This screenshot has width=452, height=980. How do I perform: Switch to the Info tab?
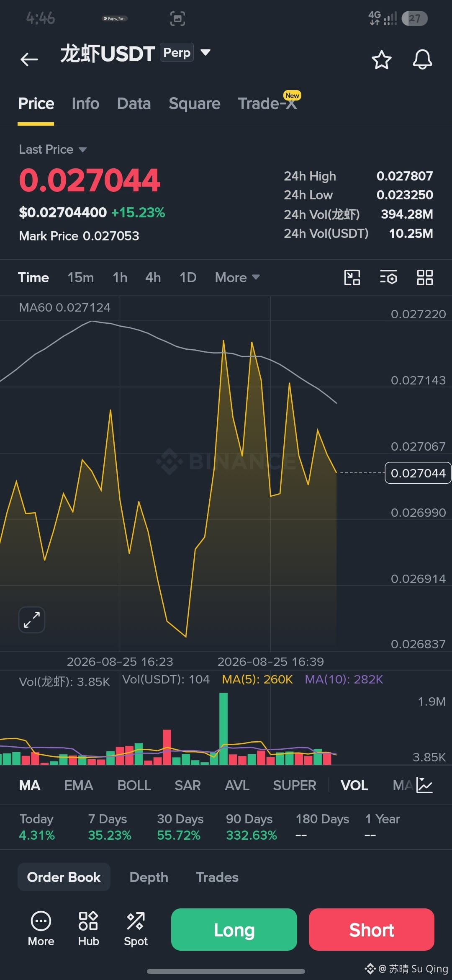pyautogui.click(x=85, y=104)
